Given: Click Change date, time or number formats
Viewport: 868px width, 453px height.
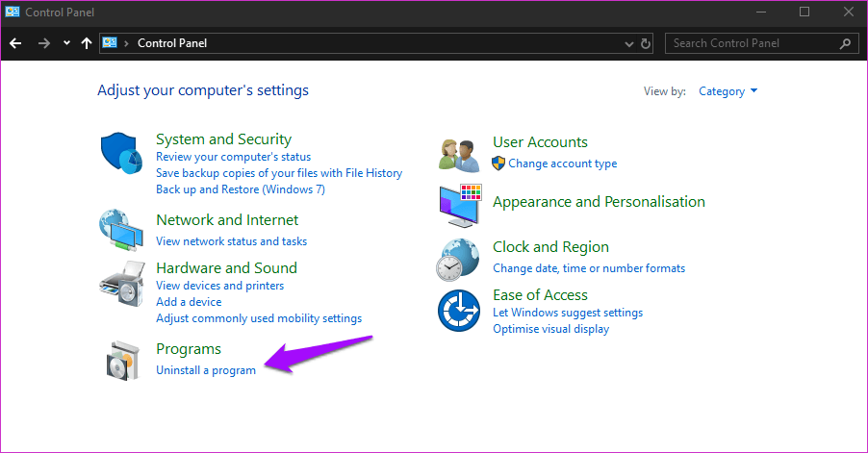Looking at the screenshot, I should click(589, 268).
